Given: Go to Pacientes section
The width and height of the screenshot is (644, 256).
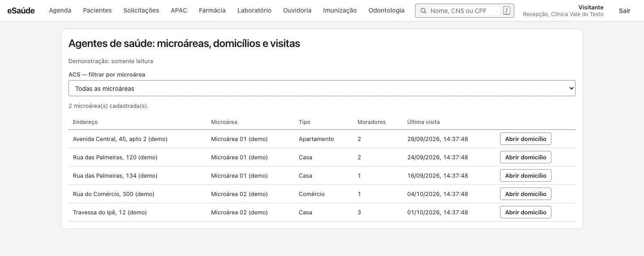Looking at the screenshot, I should click(x=97, y=10).
